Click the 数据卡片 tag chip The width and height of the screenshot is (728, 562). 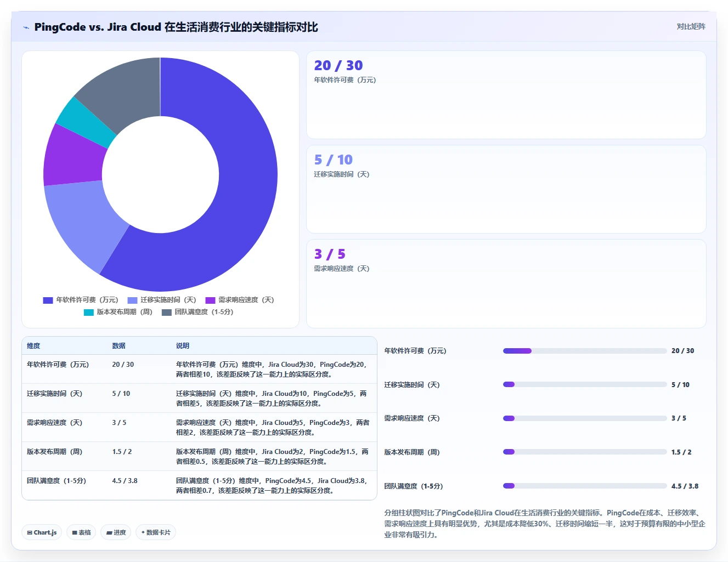(156, 532)
